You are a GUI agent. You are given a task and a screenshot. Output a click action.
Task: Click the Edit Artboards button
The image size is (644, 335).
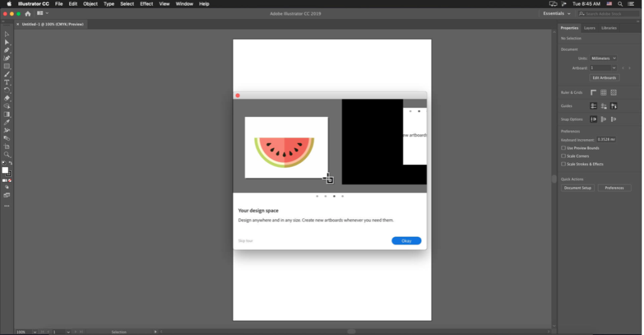pyautogui.click(x=604, y=77)
